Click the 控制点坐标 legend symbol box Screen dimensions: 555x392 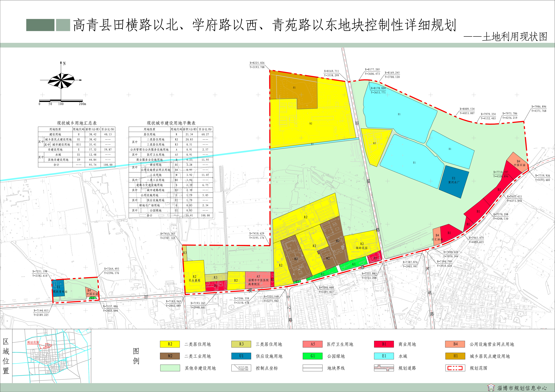pyautogui.click(x=241, y=368)
